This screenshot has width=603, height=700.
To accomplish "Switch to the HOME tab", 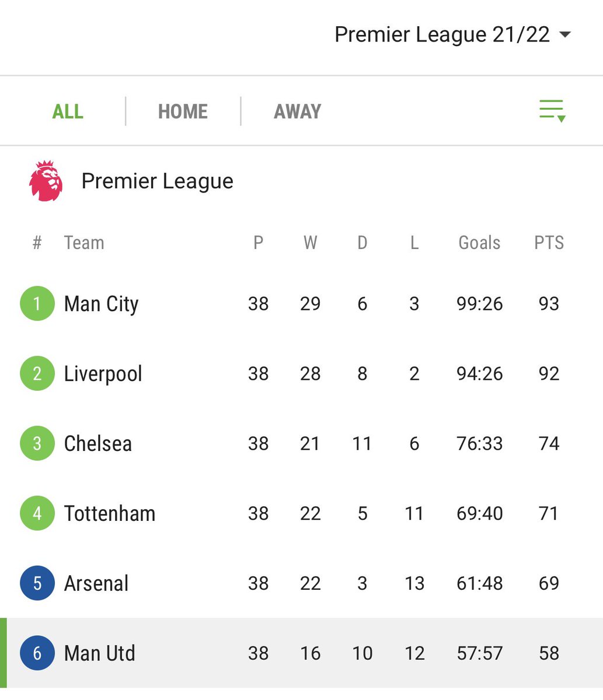I will (x=183, y=111).
